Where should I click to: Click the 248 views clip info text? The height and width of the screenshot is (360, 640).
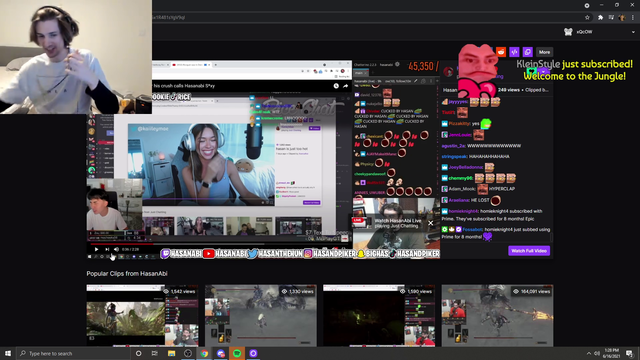click(x=522, y=90)
